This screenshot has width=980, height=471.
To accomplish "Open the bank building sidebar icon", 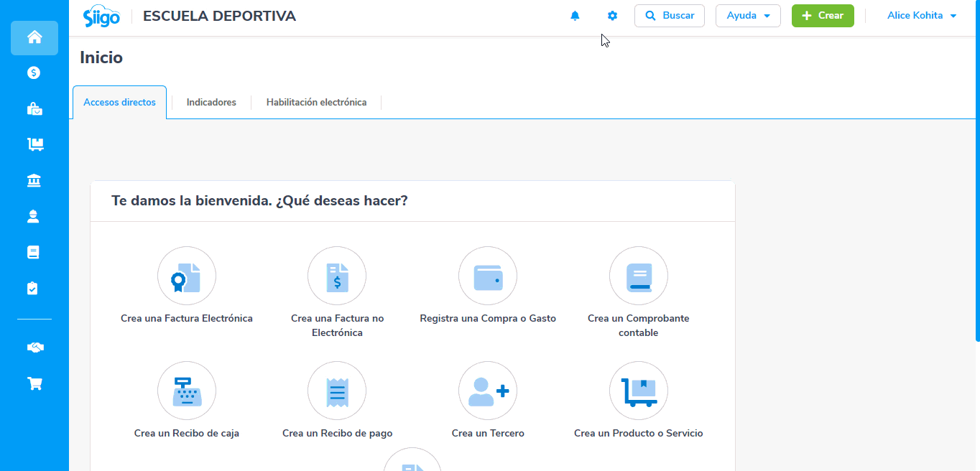I will tap(34, 180).
